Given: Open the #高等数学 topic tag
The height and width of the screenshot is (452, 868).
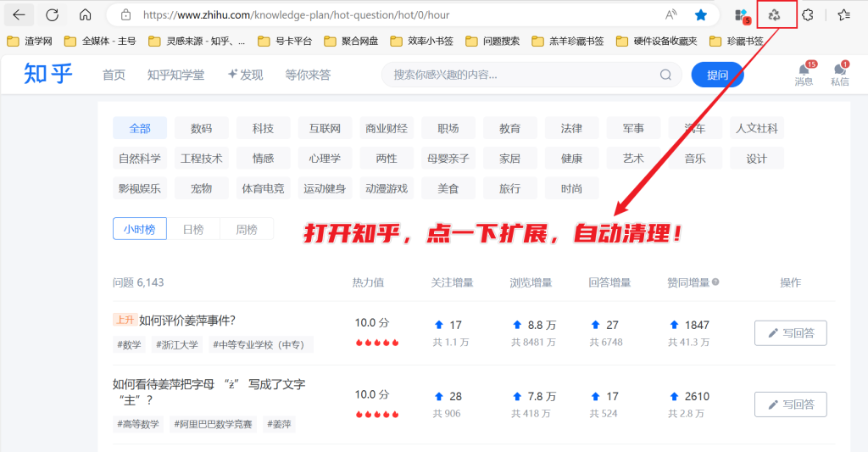Looking at the screenshot, I should pyautogui.click(x=138, y=424).
